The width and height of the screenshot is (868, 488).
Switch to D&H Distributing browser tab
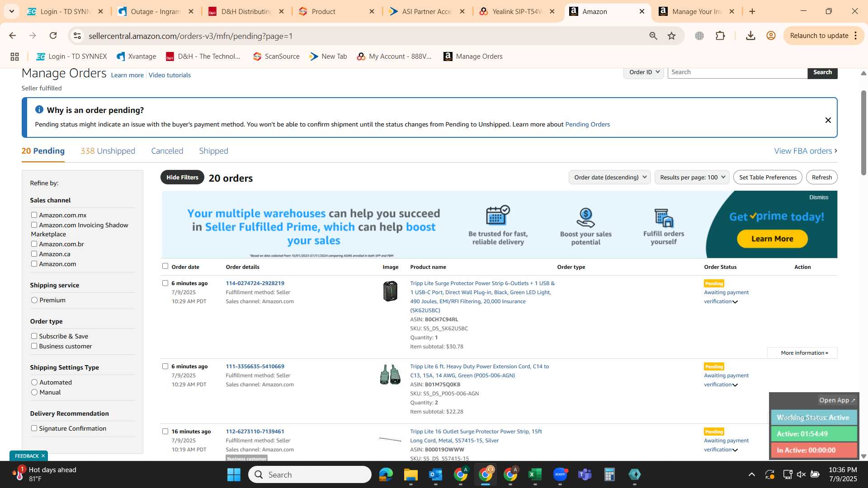pyautogui.click(x=246, y=11)
